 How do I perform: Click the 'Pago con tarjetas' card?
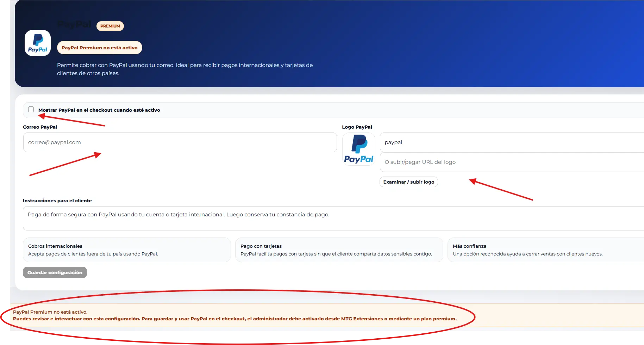click(x=339, y=250)
